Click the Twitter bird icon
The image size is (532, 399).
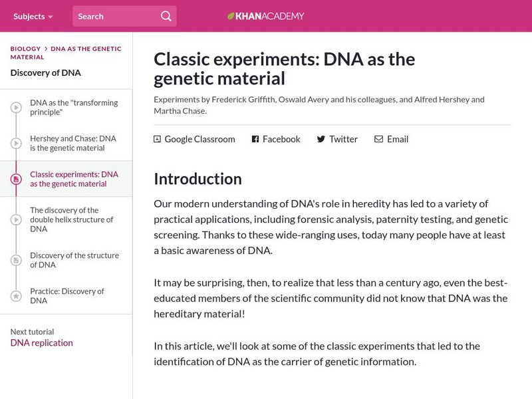click(321, 139)
